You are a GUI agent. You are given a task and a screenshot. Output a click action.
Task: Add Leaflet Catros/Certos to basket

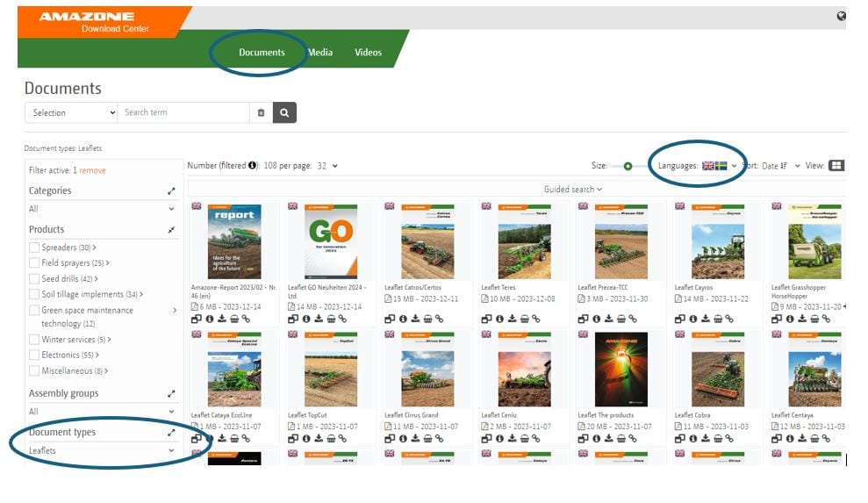[x=427, y=320]
